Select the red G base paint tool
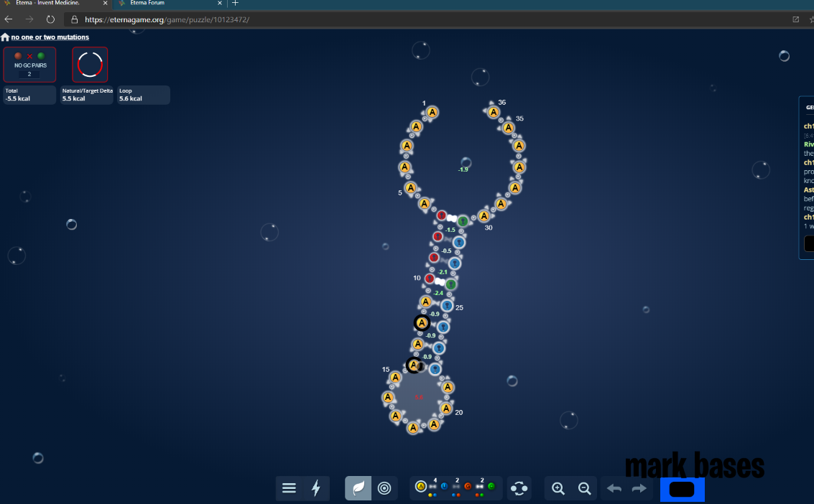The image size is (814, 504). tap(468, 487)
